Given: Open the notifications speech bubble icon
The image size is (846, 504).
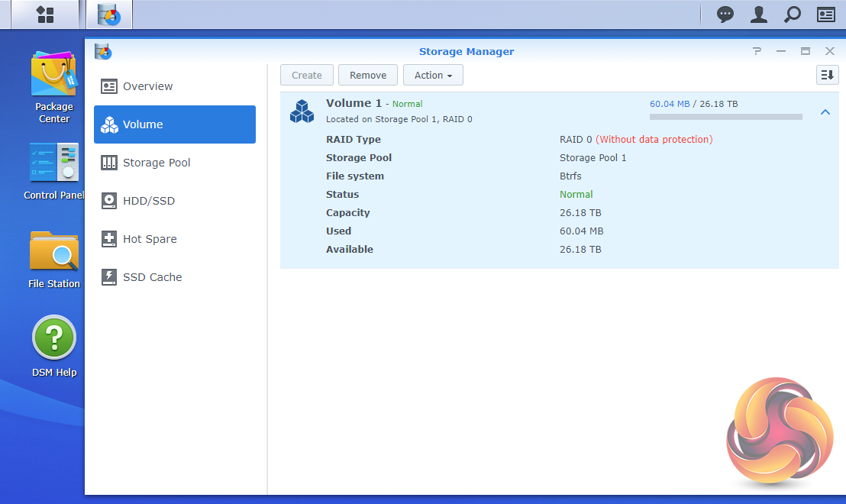Looking at the screenshot, I should tap(725, 15).
